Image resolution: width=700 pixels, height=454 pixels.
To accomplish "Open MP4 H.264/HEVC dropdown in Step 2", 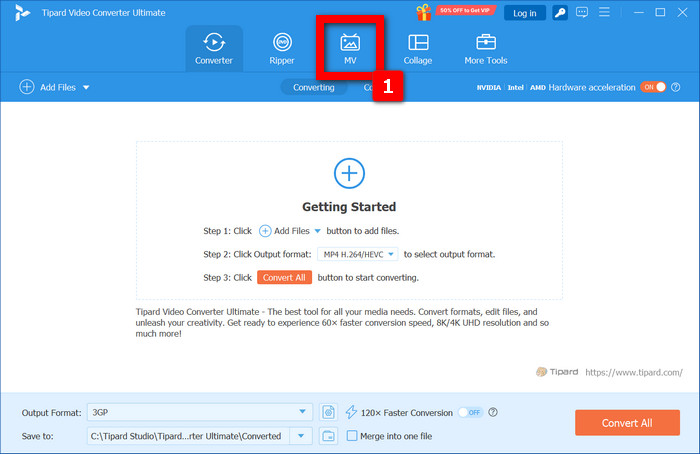I will [358, 254].
